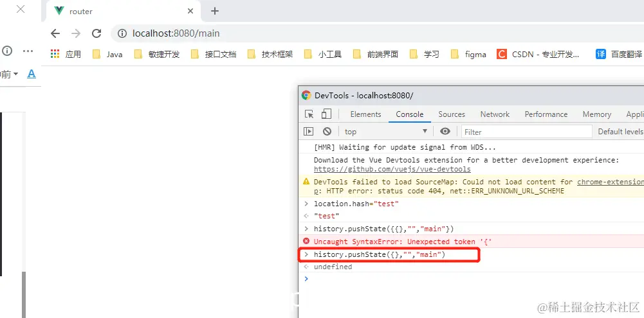Click the underlined A text color icon
This screenshot has height=318, width=644.
(x=32, y=75)
